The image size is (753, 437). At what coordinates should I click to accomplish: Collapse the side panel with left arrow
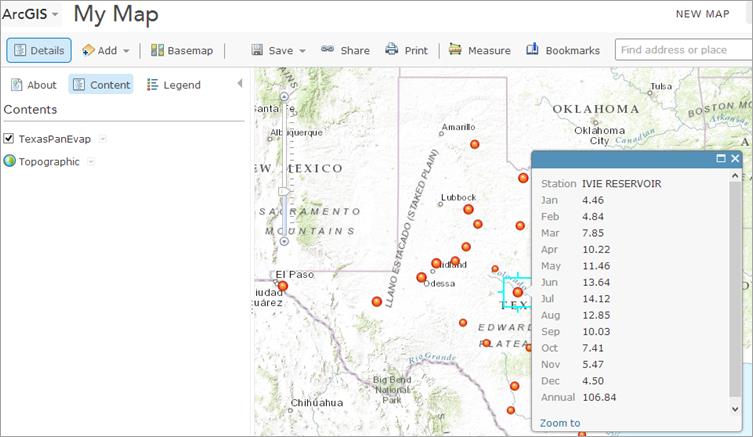coord(240,84)
